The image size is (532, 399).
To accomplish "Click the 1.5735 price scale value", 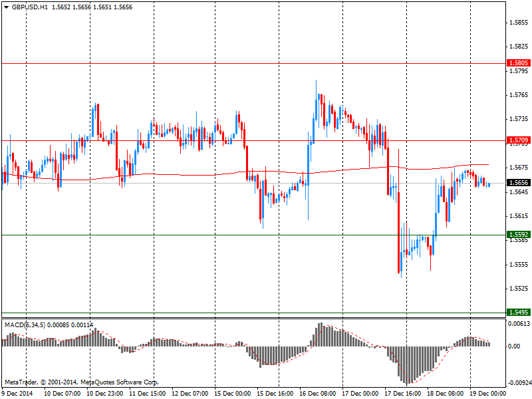I will click(519, 119).
